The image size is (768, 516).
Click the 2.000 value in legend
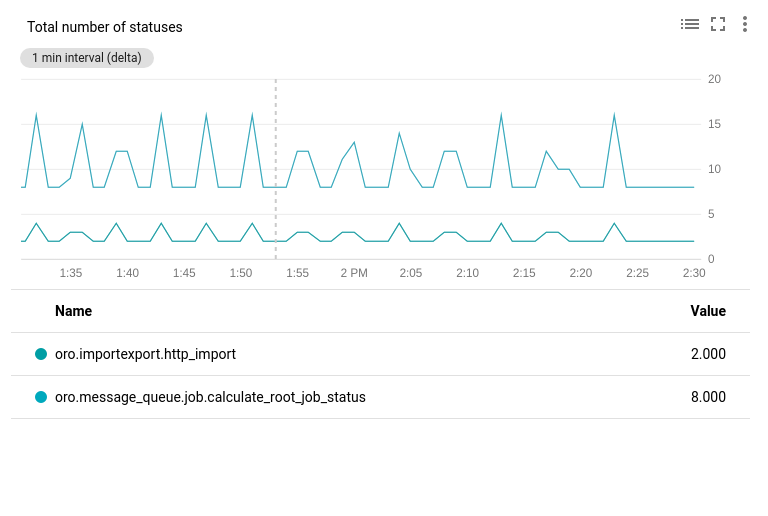coord(708,354)
